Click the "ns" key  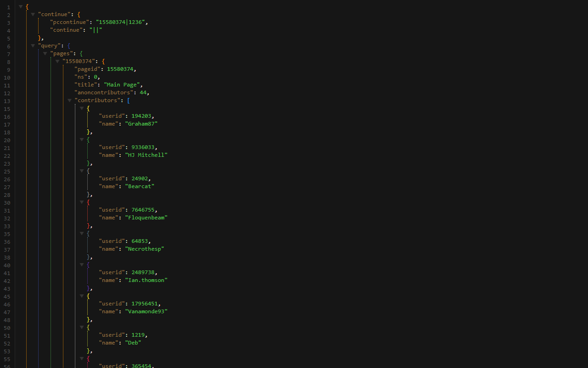click(x=81, y=77)
